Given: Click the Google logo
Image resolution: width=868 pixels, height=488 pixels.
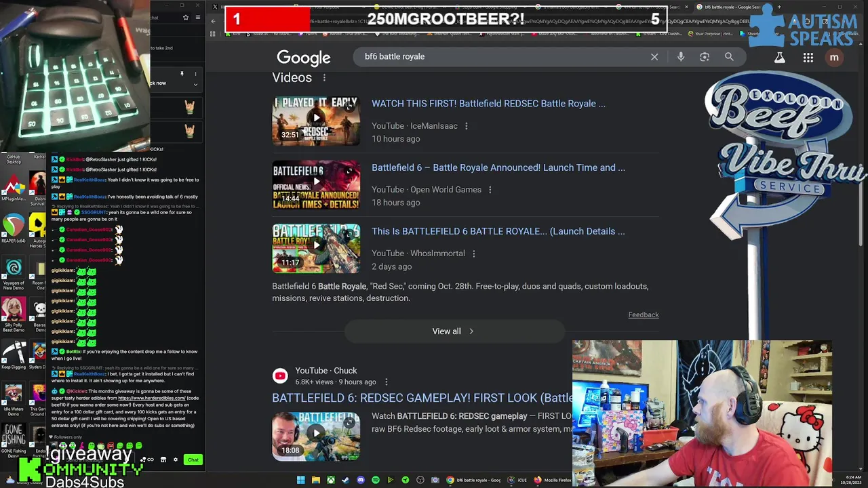Looking at the screenshot, I should tap(303, 58).
